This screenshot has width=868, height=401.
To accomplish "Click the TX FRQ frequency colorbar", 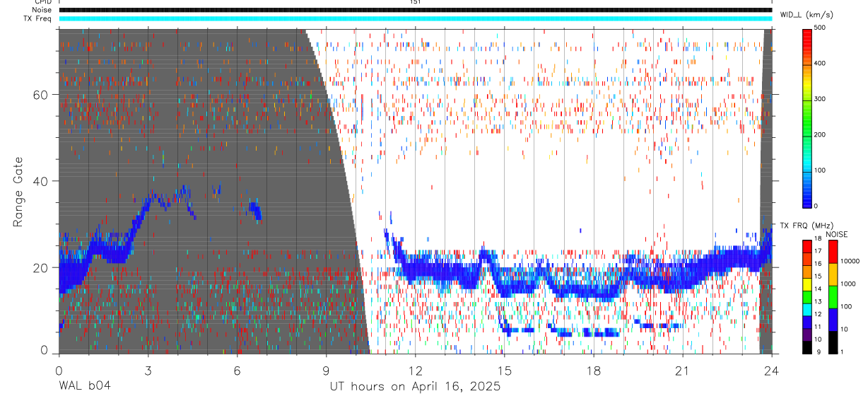I will (807, 297).
